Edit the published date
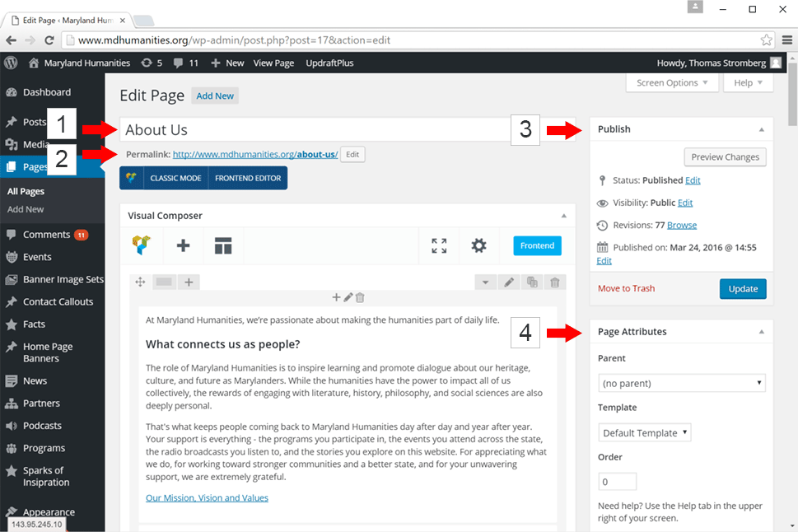Screen dimensions: 798x532 tap(604, 261)
